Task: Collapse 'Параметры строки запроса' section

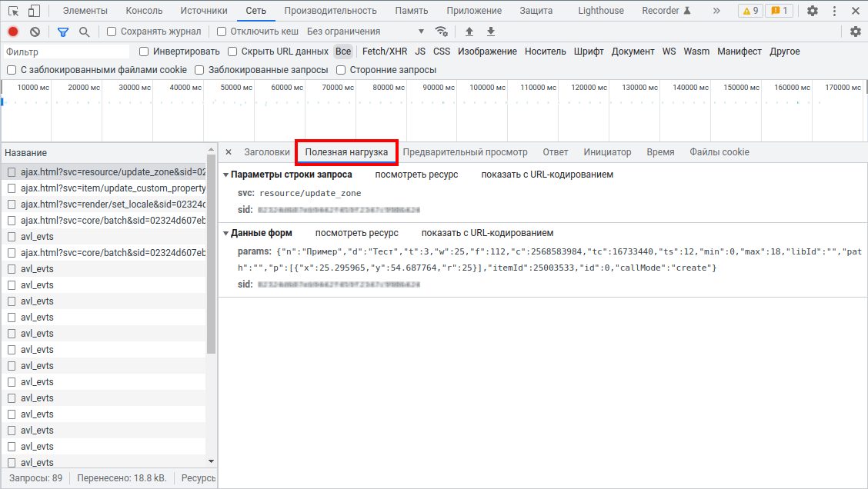Action: pos(226,175)
